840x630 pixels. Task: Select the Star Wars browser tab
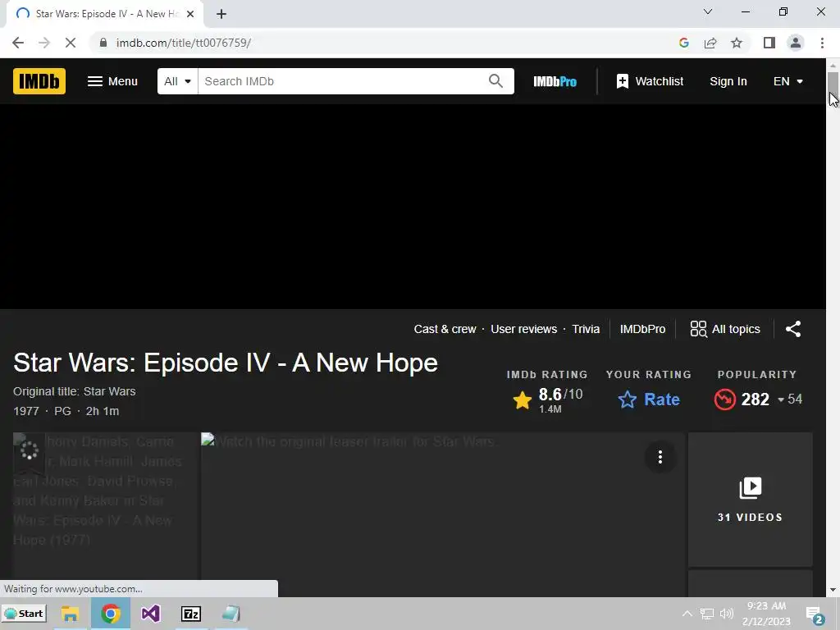pyautogui.click(x=104, y=14)
